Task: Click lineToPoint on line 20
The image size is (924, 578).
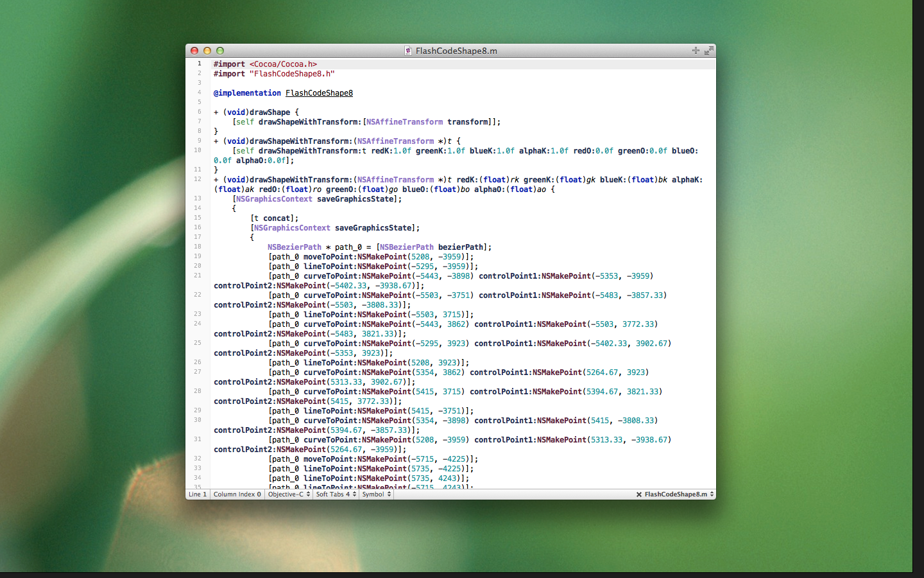Action: 328,267
